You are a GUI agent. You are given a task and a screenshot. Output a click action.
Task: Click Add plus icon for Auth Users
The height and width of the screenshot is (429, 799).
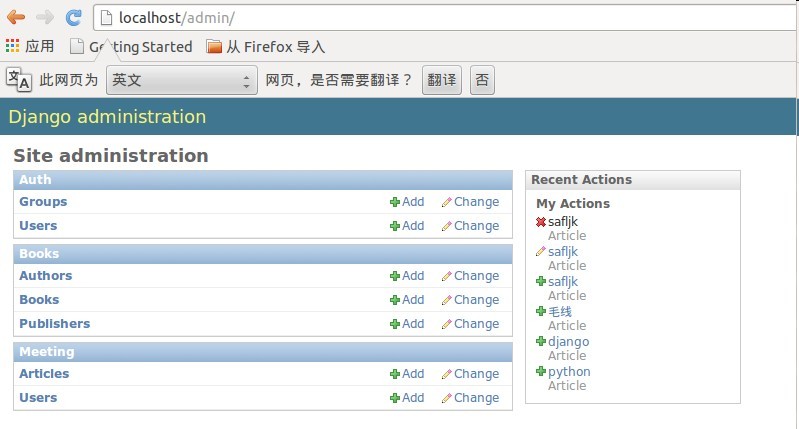click(x=394, y=226)
